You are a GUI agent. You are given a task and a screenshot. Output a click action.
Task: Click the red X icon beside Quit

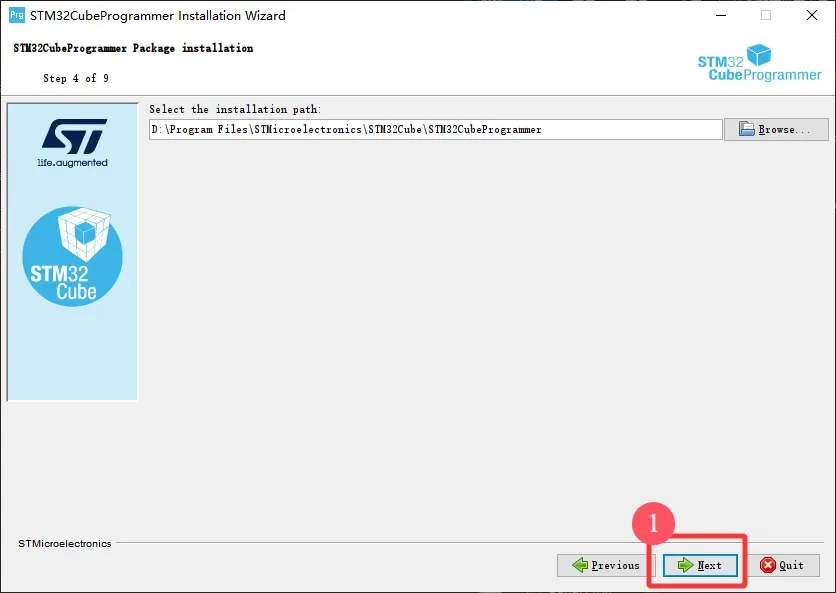point(768,565)
